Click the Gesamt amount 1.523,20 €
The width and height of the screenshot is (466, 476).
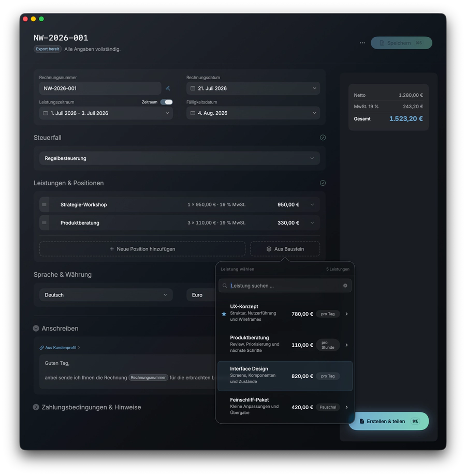tap(406, 118)
